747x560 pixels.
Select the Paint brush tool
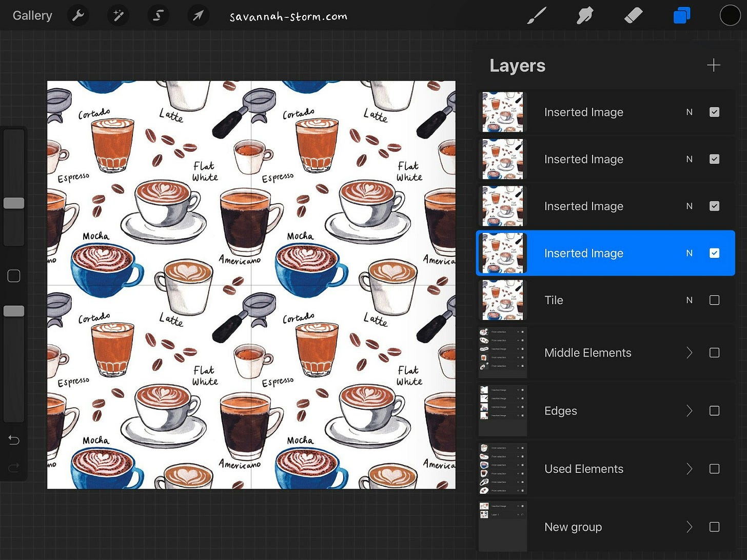tap(537, 15)
